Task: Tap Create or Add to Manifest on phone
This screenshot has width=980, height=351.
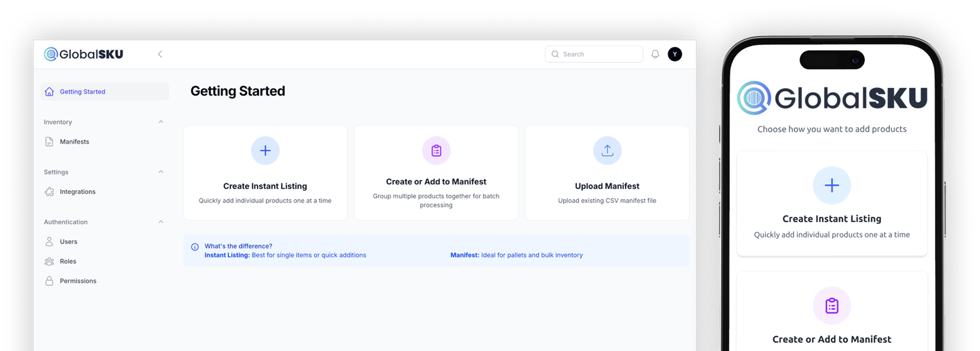Action: [832, 339]
